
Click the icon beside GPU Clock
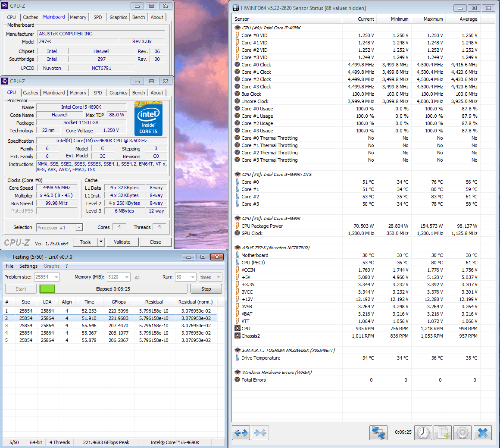(237, 233)
